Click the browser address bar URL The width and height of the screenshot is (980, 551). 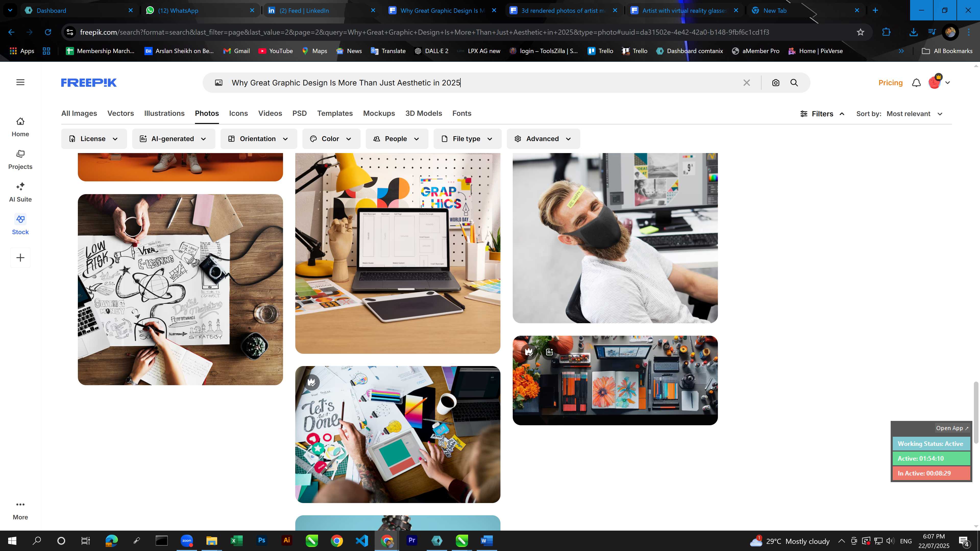pyautogui.click(x=425, y=32)
